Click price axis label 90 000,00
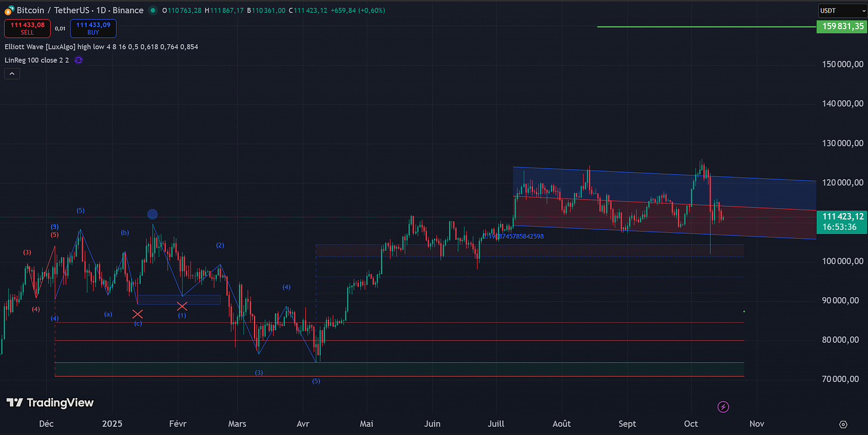The image size is (868, 435). pos(844,301)
